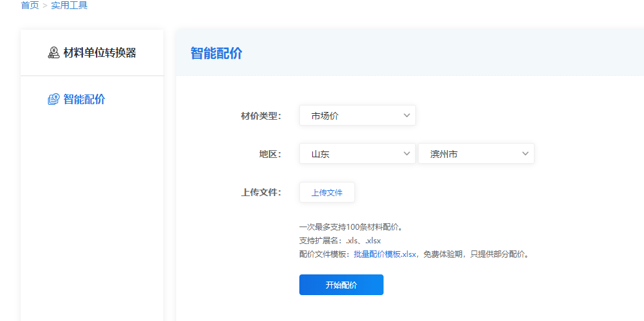Click the text 支持扩展名：.xls、.xlsx

click(x=340, y=241)
